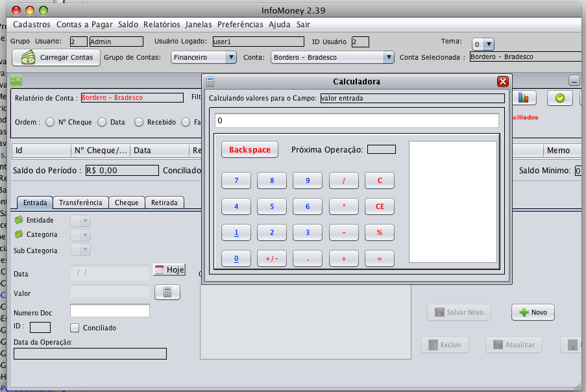
Task: Click the Novo button
Action: tap(533, 312)
